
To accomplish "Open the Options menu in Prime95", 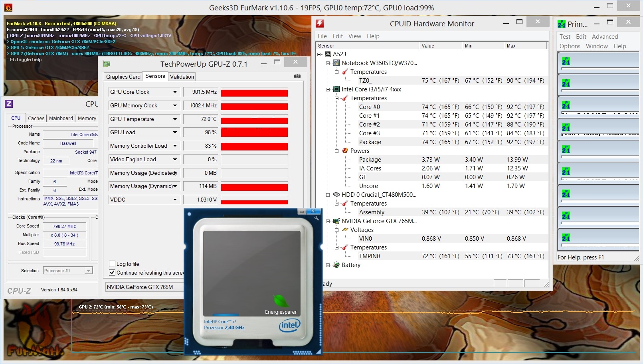I will (x=570, y=46).
